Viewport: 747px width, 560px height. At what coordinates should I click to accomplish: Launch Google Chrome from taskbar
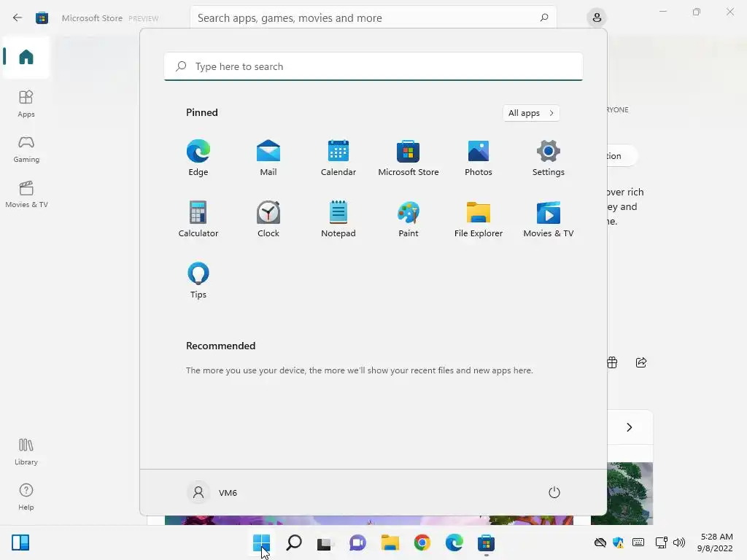tap(422, 542)
